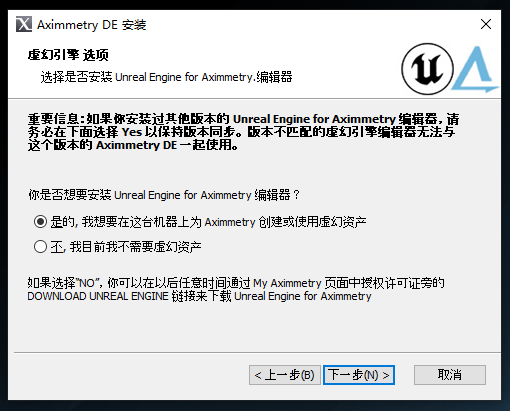Click the label 否, 我目前我不需要虚幻资产
This screenshot has height=411, width=510.
(126, 247)
